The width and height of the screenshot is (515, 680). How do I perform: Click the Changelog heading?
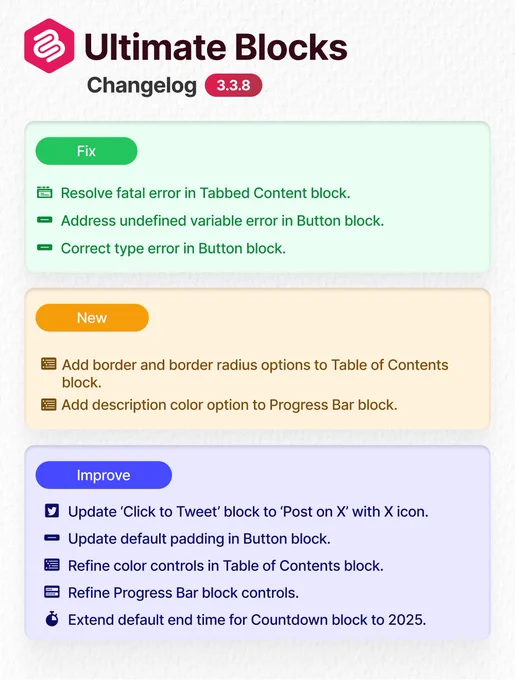click(x=142, y=86)
